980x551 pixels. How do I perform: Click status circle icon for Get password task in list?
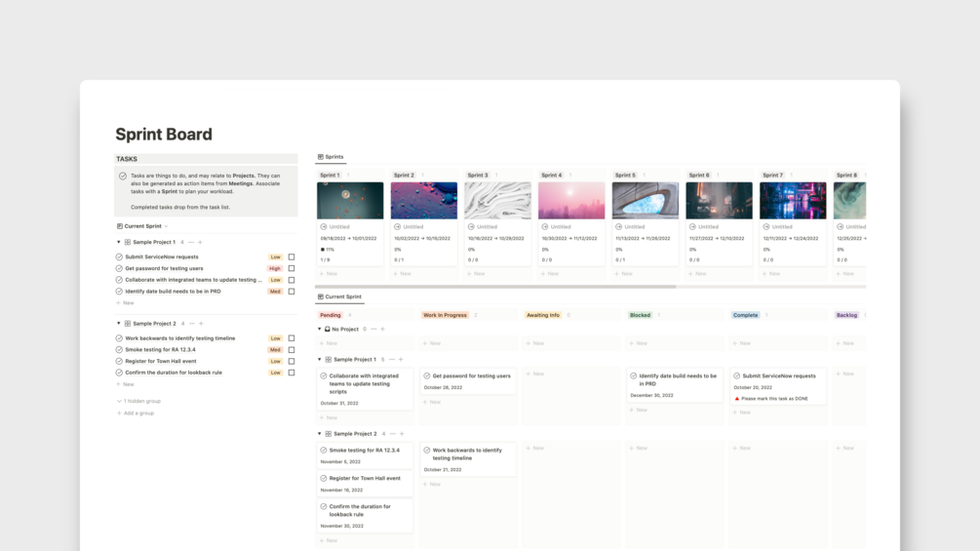tap(119, 268)
